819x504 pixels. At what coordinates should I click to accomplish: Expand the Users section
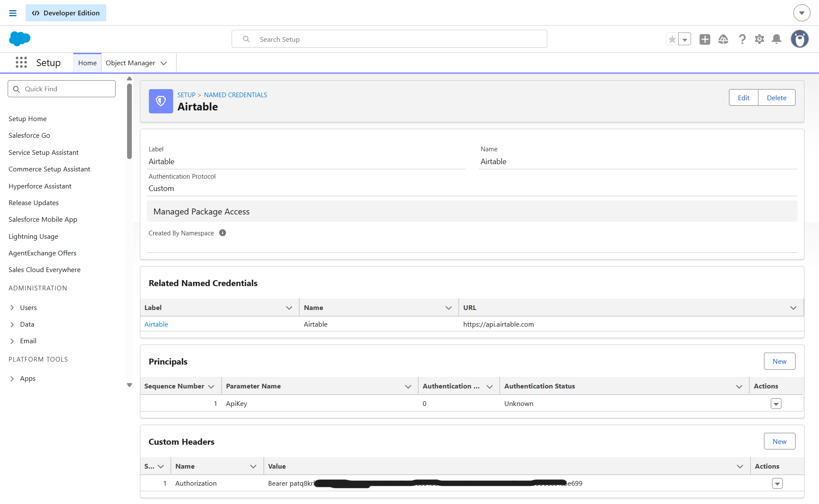coord(12,307)
